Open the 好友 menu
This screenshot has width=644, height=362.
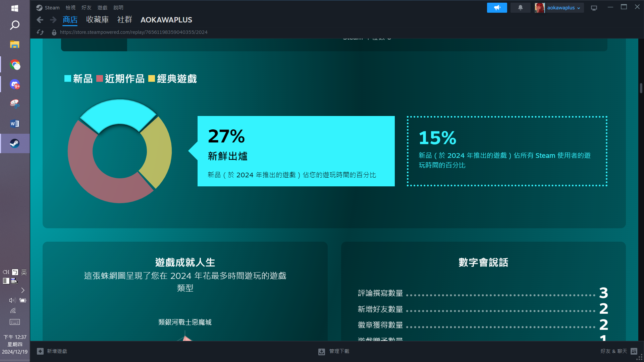coord(87,8)
